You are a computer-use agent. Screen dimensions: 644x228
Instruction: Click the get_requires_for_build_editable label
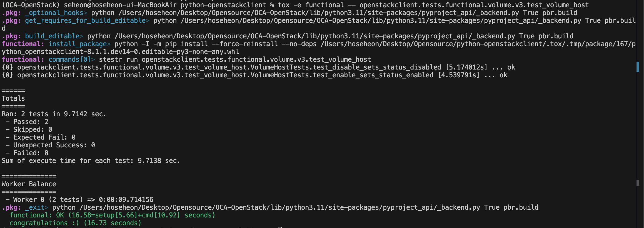pos(85,21)
